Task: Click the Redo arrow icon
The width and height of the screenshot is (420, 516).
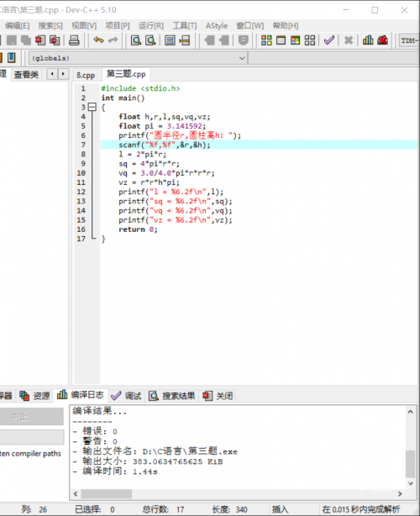Action: point(113,40)
